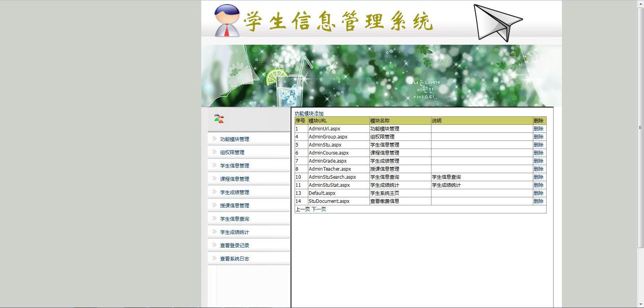Delete the AdminUrl.aspx row
Image resolution: width=644 pixels, height=308 pixels.
tap(539, 129)
